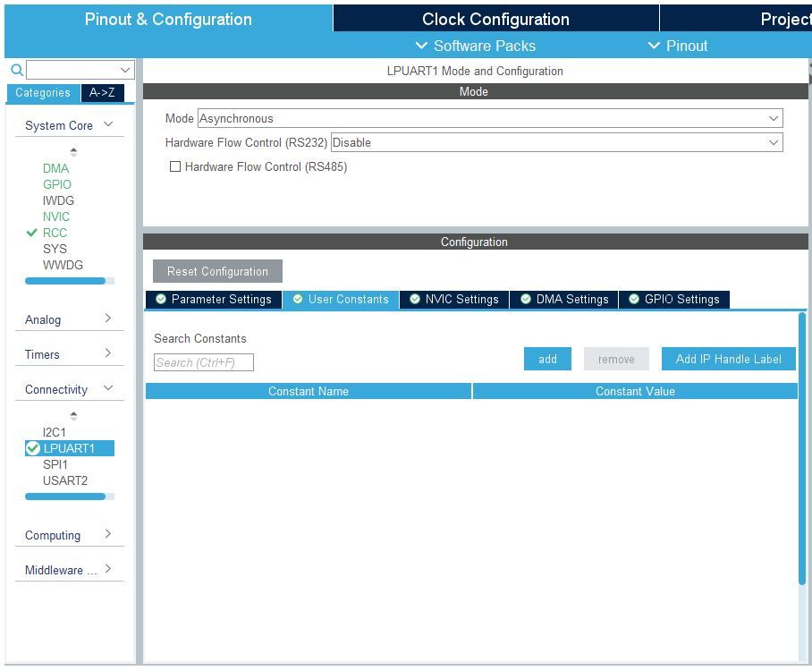This screenshot has height=671, width=812.
Task: Select WWDG in System Core list
Action: [63, 265]
